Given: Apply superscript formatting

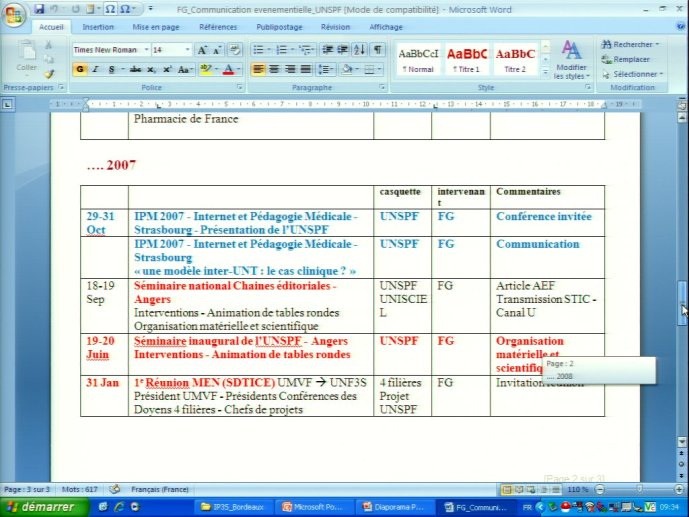Looking at the screenshot, I should tap(167, 69).
